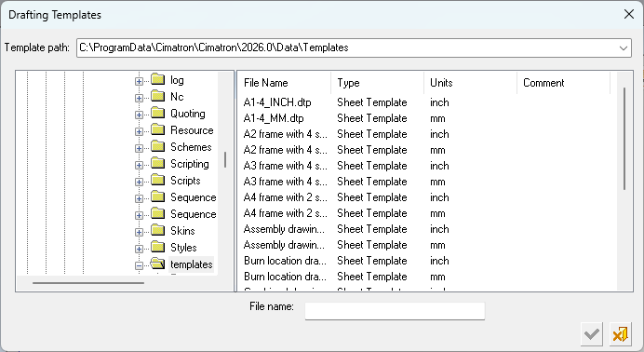Expand the Resource folder node
Viewport: 644px width, 352px height.
pyautogui.click(x=139, y=131)
